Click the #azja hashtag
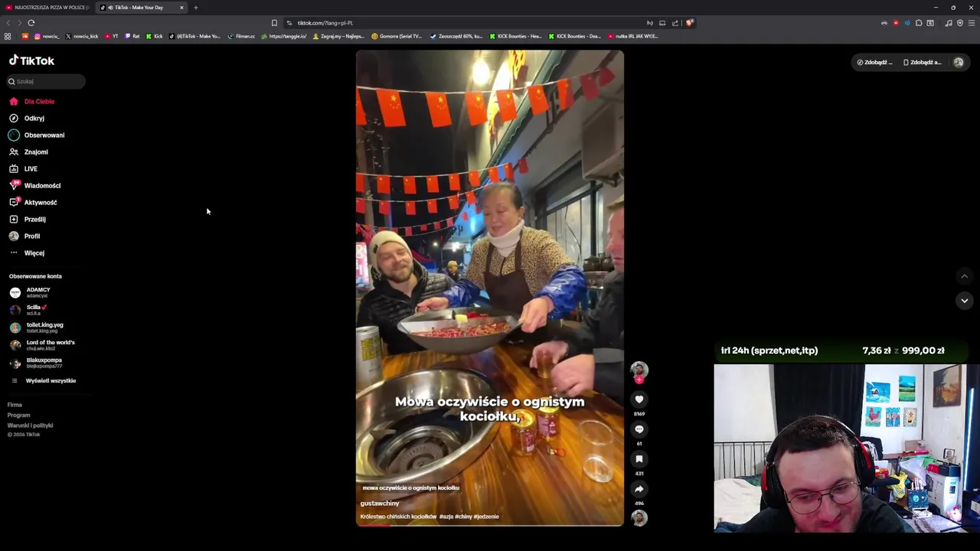 coord(446,517)
